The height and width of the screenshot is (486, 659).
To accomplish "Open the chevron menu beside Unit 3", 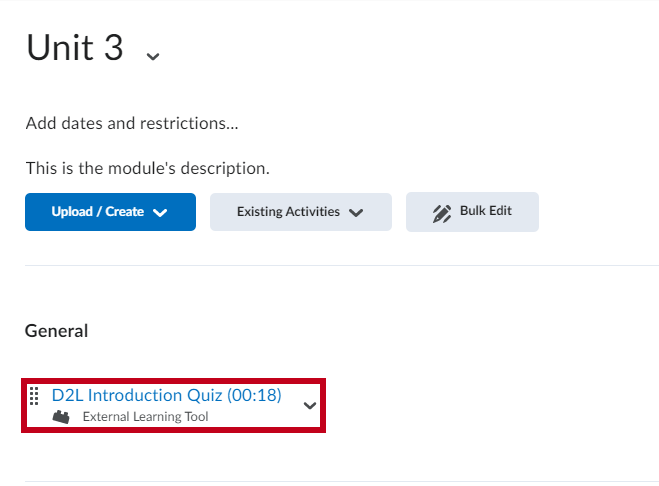I will tap(153, 56).
